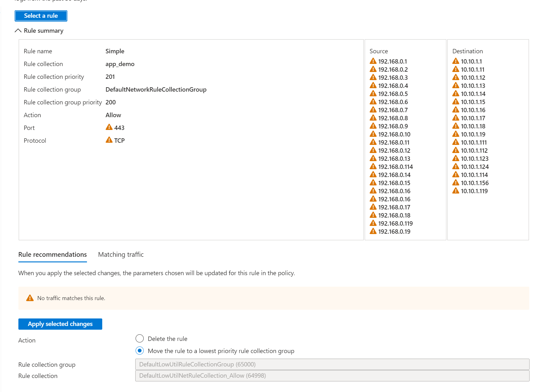Click the warning icon next to Port 443

[x=109, y=127]
